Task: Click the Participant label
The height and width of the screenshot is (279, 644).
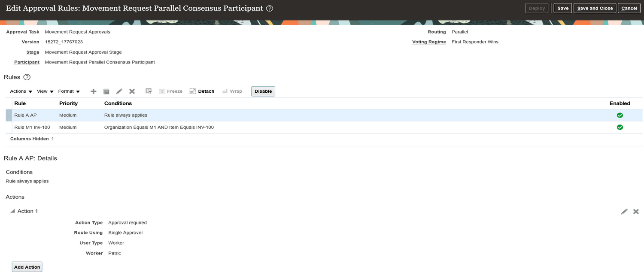Action: 27,62
